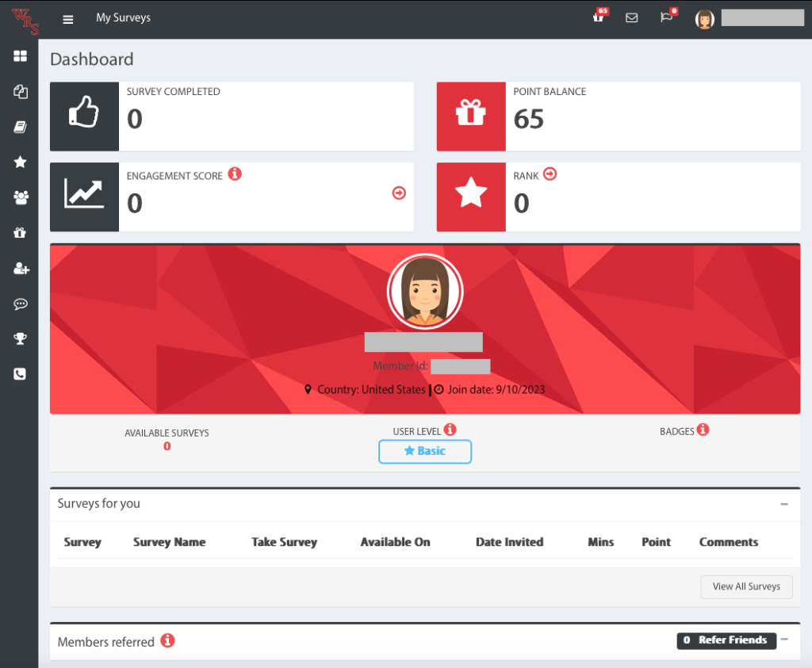Click the phone contact icon in sidebar
The height and width of the screenshot is (668, 812).
(20, 374)
